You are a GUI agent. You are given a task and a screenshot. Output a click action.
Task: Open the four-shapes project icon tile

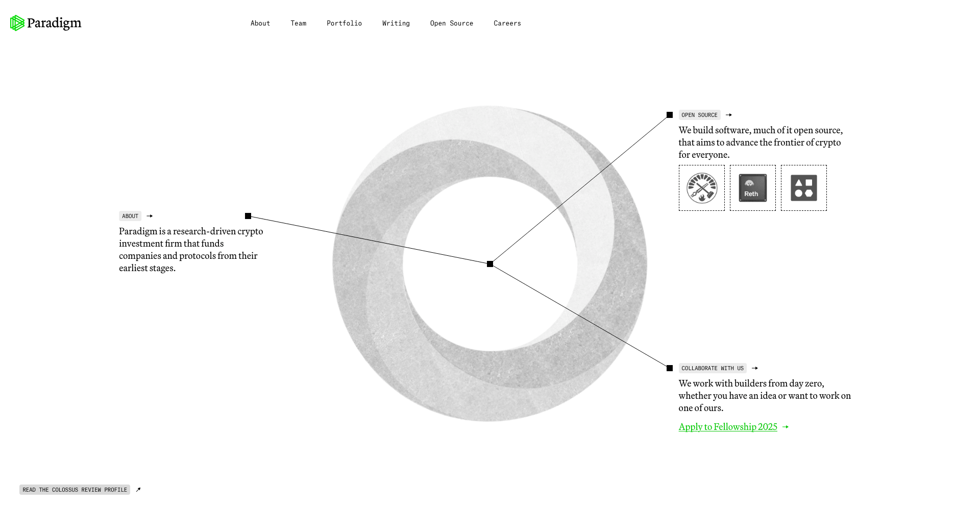[803, 188]
